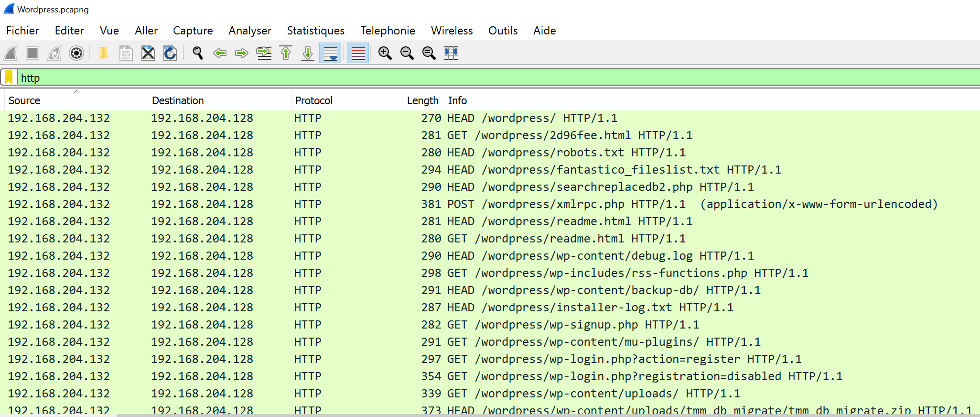The image size is (980, 417).
Task: Click the go to specified packet icon
Action: coord(264,53)
